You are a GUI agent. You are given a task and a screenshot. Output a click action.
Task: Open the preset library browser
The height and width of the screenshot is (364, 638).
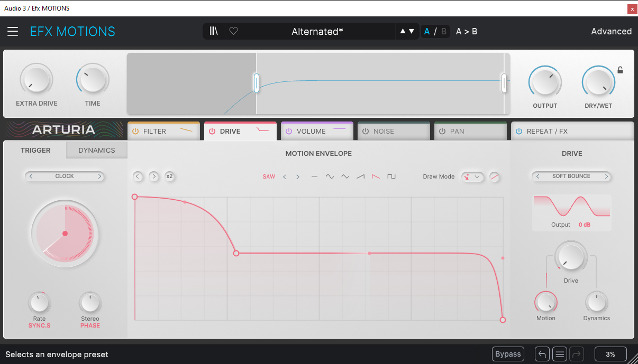[214, 31]
